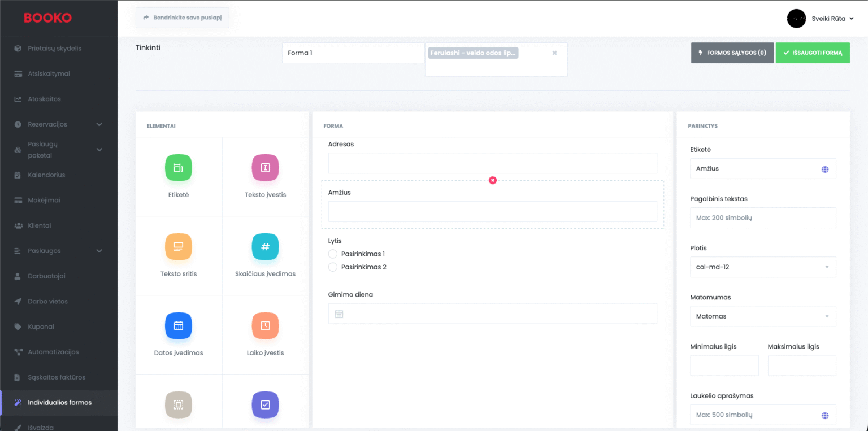
Task: Add a Teksto sritis element
Action: tap(179, 247)
